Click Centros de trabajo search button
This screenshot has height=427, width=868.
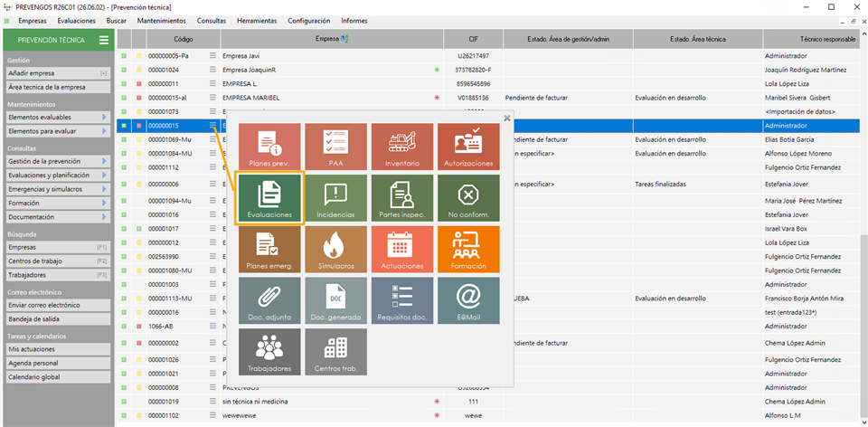click(x=58, y=261)
